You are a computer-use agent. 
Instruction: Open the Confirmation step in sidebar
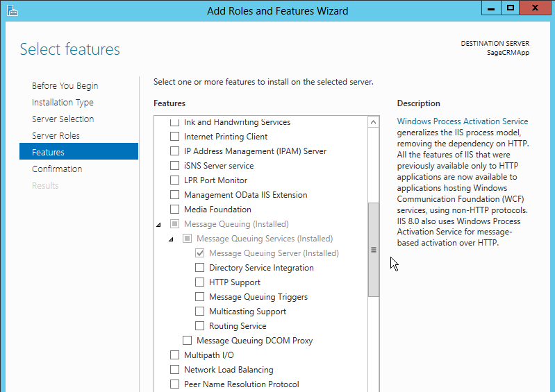coord(57,169)
